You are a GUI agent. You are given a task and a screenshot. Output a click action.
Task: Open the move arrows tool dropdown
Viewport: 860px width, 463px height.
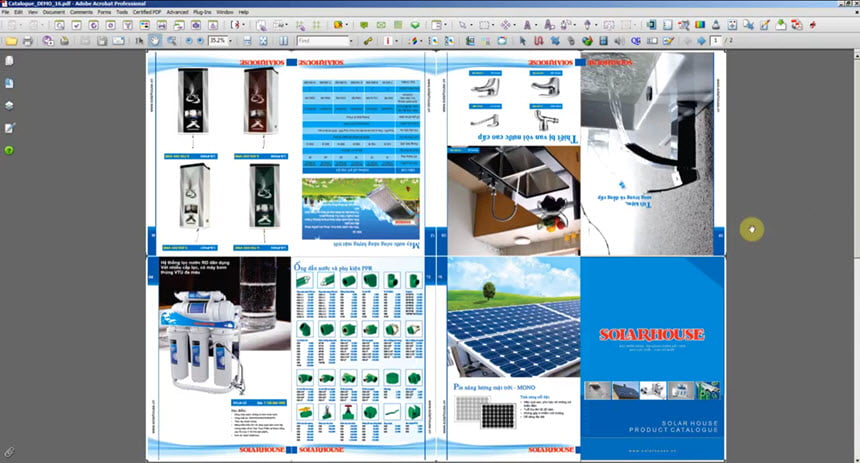click(x=514, y=25)
